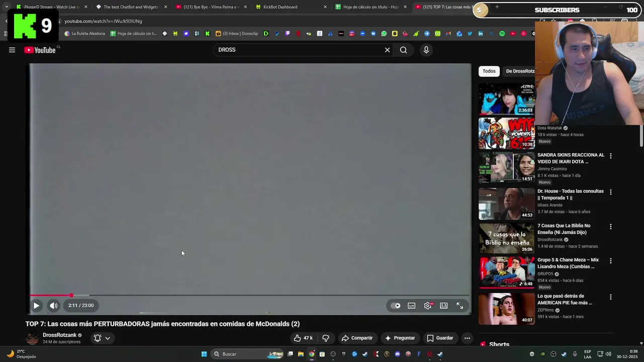Switch to Bye Bye - Vilma Palma tab
Screen dimensions: 644x362
210,7
